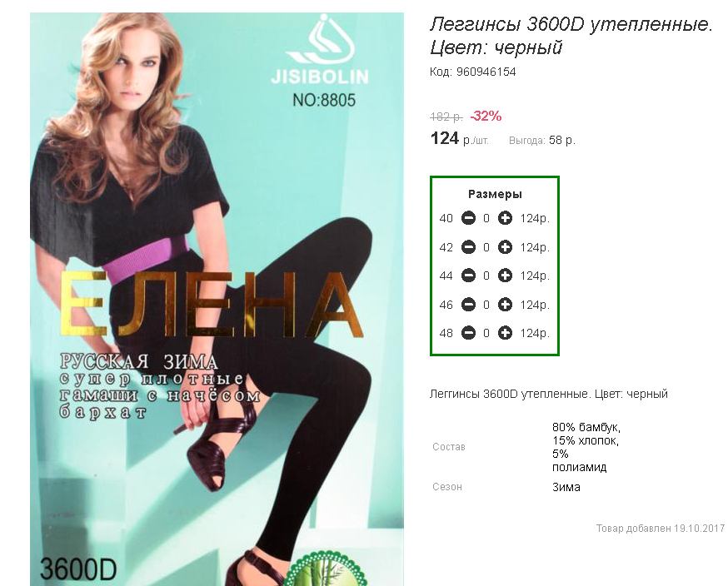Screen dimensions: 728x586
Task: Click the Размеры heading
Action: 495,194
